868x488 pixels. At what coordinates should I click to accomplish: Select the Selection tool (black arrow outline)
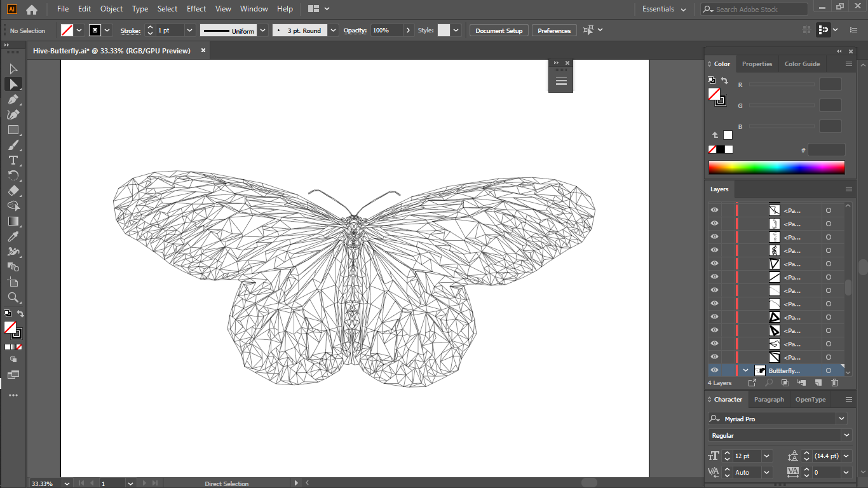(x=13, y=69)
